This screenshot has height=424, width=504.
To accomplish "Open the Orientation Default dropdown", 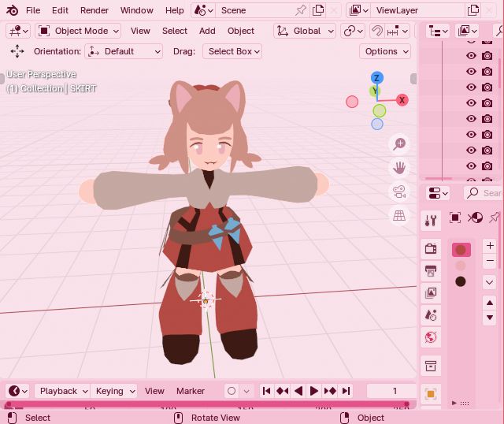I will (x=124, y=51).
